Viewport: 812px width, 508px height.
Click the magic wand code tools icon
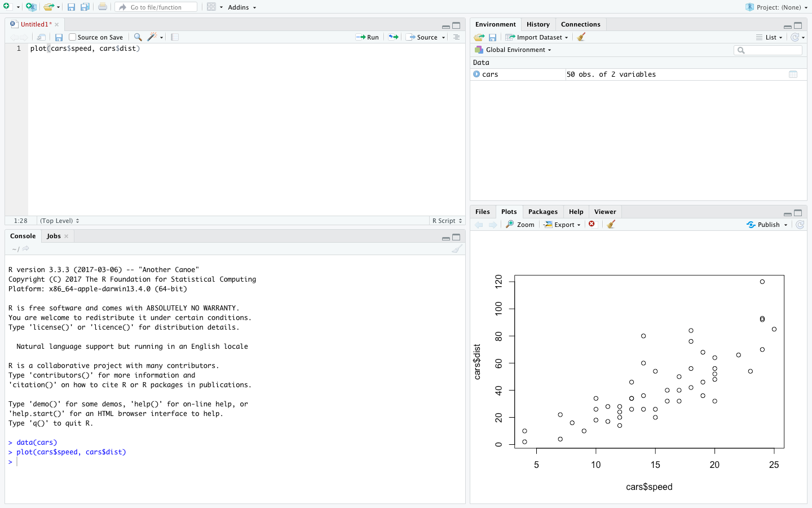[152, 37]
